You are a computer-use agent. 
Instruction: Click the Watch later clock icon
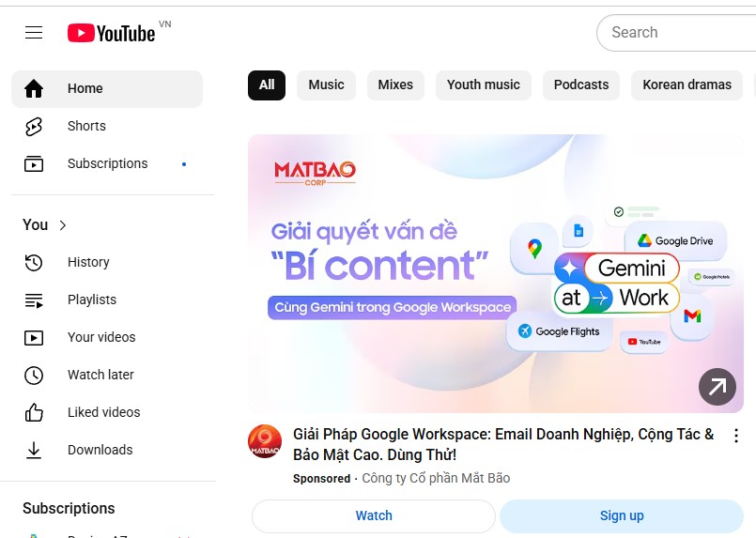pos(34,375)
